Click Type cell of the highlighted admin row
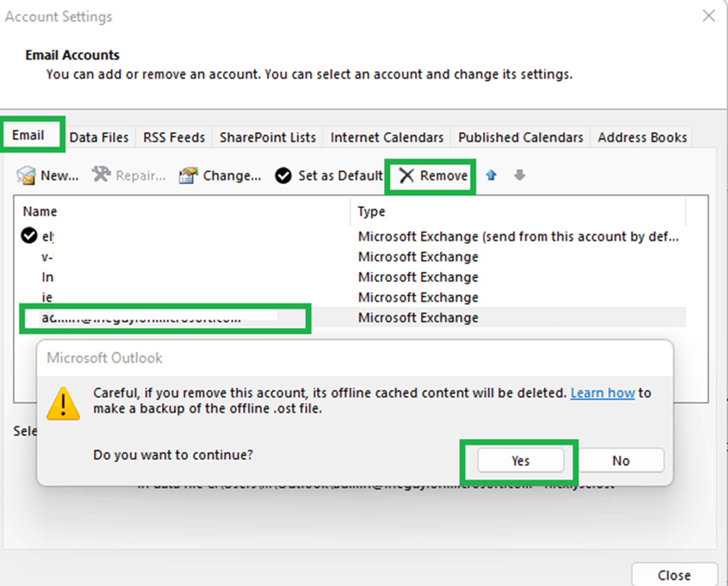Screen dimensions: 728x586 (x=418, y=318)
